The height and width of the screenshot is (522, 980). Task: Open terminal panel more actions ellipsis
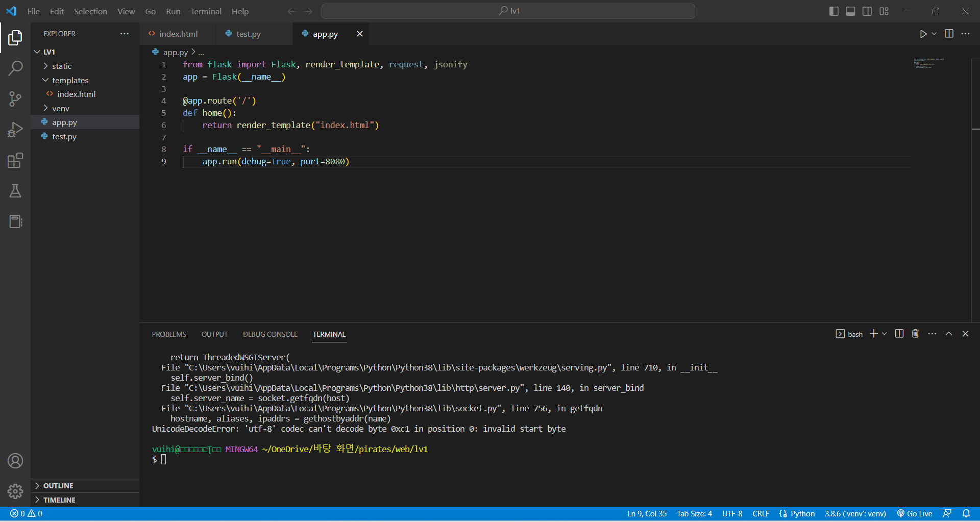tap(932, 334)
